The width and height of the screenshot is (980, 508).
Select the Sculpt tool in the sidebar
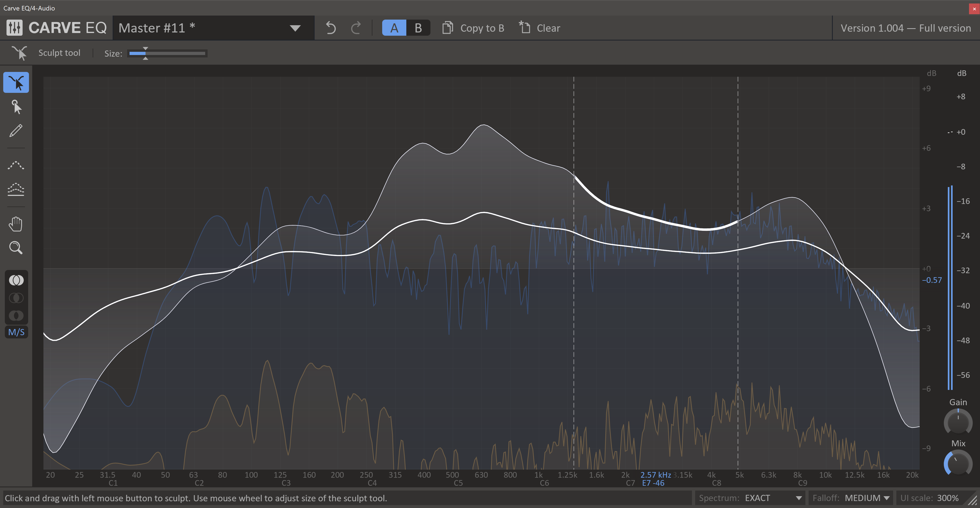16,82
